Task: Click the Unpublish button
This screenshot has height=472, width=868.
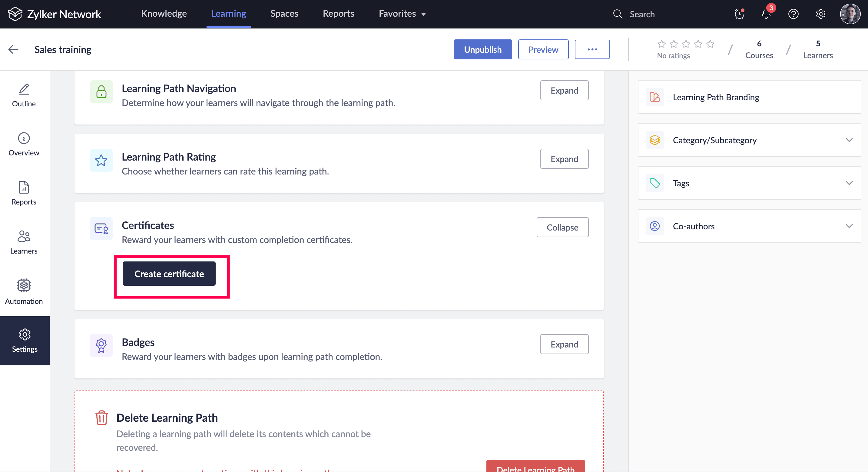Action: (482, 50)
